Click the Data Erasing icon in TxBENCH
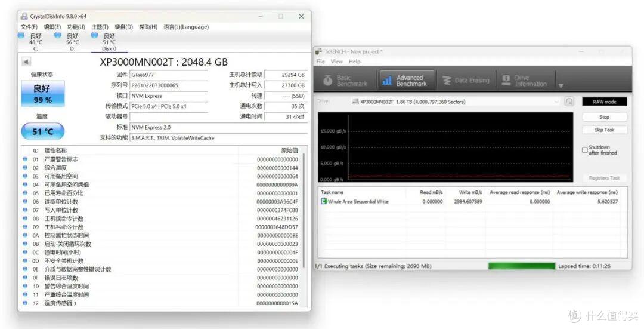Image resolution: width=644 pixels, height=329 pixels. pos(447,81)
